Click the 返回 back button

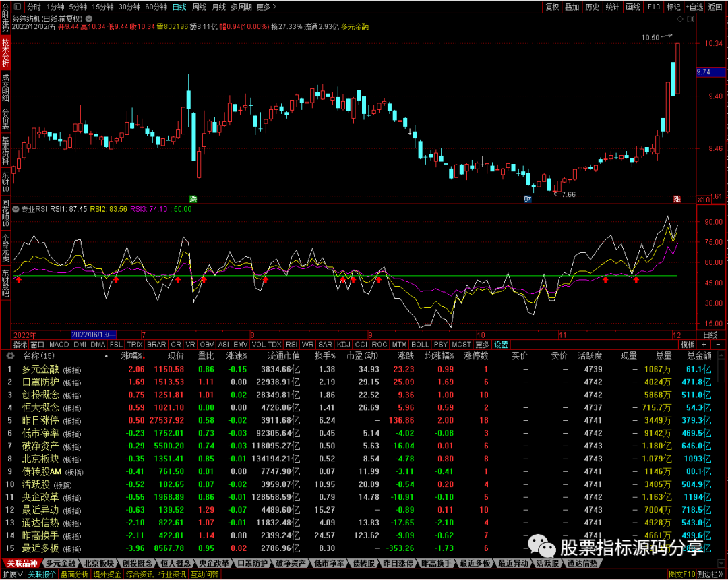point(715,7)
